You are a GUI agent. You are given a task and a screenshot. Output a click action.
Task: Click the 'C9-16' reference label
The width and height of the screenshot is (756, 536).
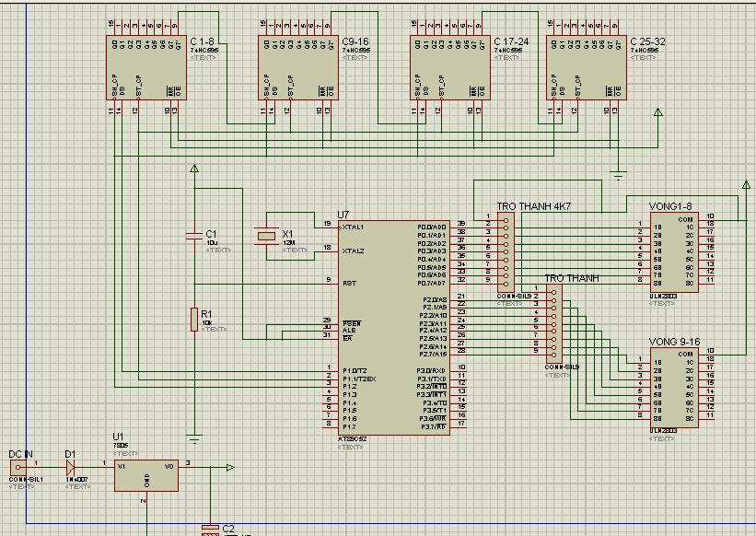coord(355,42)
